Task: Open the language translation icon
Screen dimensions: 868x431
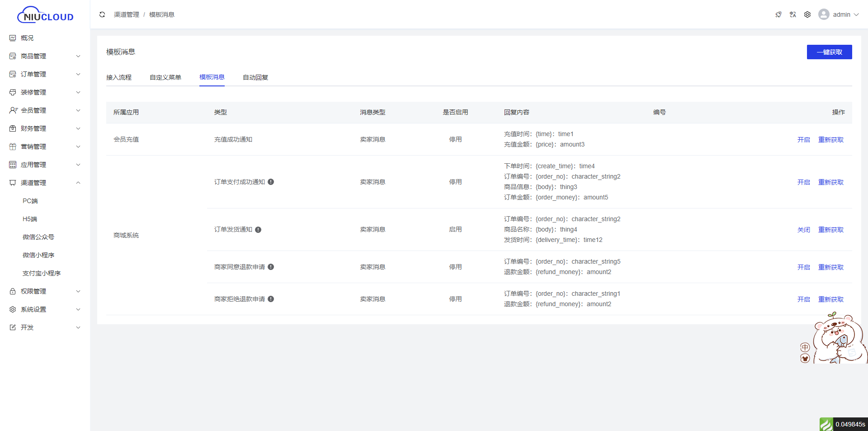Action: point(793,14)
